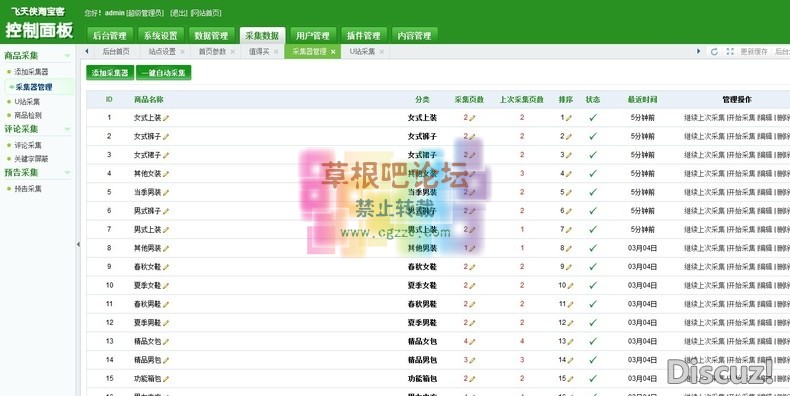Click the 退出 logout link
This screenshot has width=790, height=396.
tap(178, 13)
